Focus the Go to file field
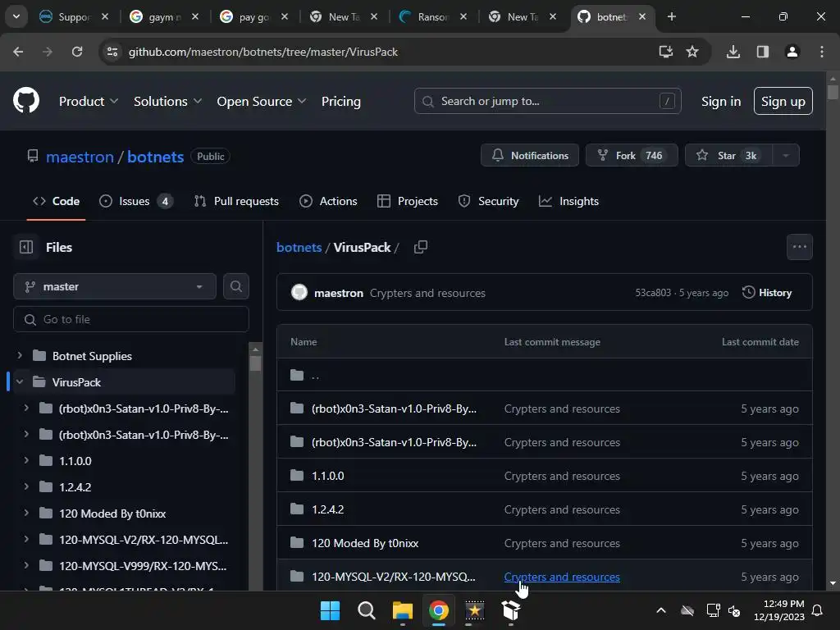 pyautogui.click(x=130, y=319)
